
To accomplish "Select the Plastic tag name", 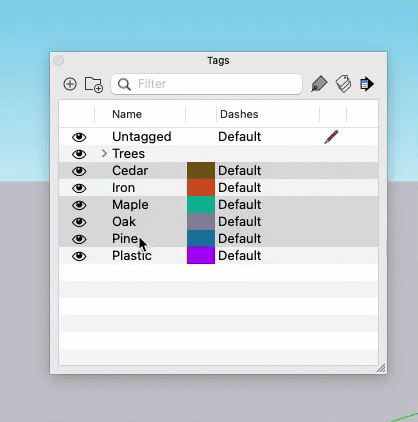I will point(132,256).
